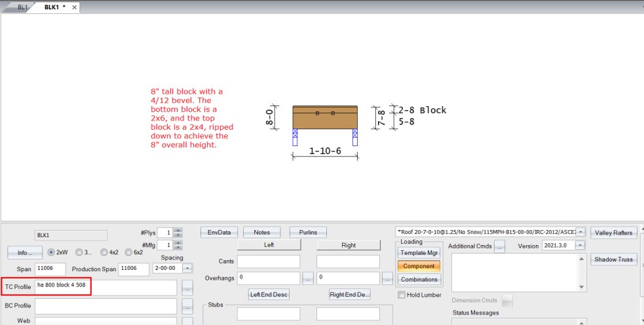Viewport: 644px width, 325px height.
Task: Click the ellipsis button beside TC Profile
Action: click(187, 288)
